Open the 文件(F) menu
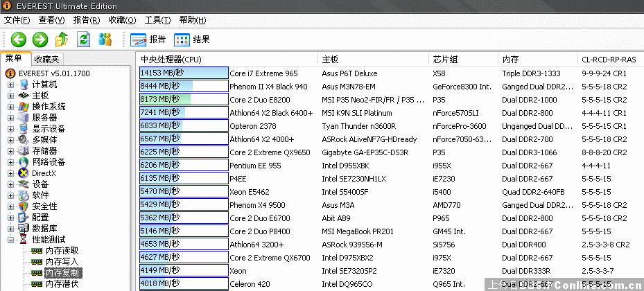This screenshot has width=644, height=291. [x=17, y=20]
